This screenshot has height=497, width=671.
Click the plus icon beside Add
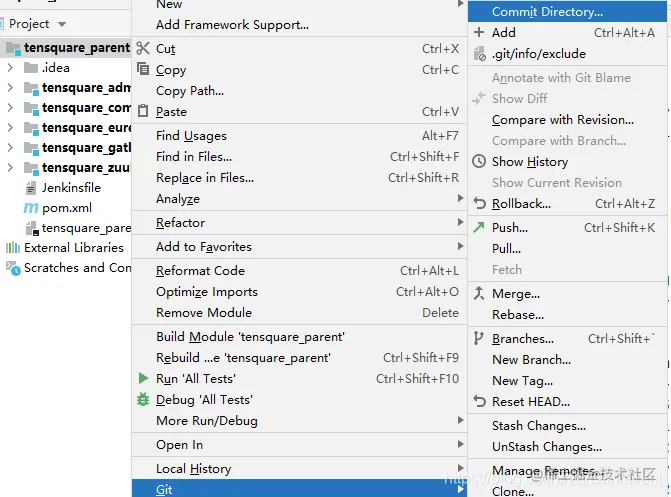click(479, 32)
